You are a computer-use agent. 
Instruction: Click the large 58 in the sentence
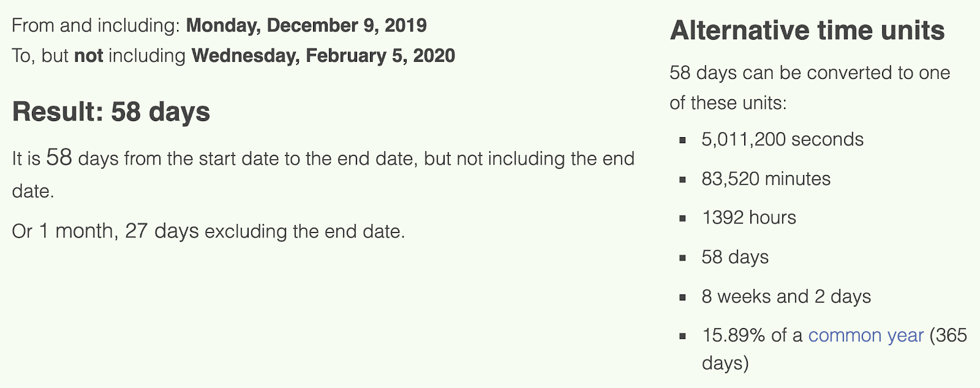click(x=59, y=157)
